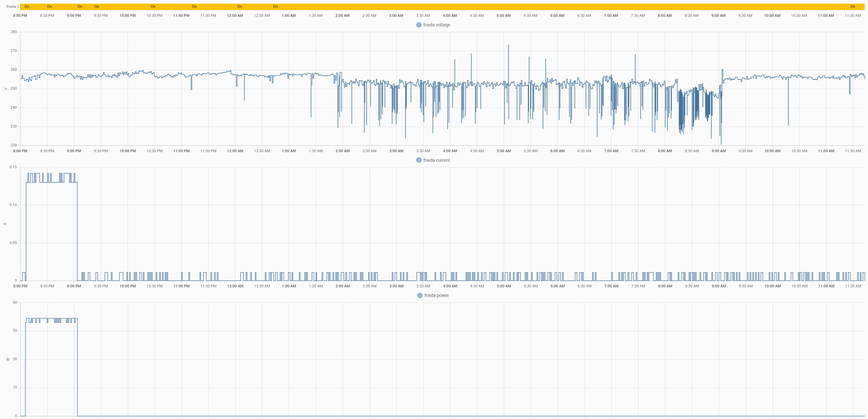Click the frieda voltage legend circle
This screenshot has width=868, height=419.
tap(419, 25)
